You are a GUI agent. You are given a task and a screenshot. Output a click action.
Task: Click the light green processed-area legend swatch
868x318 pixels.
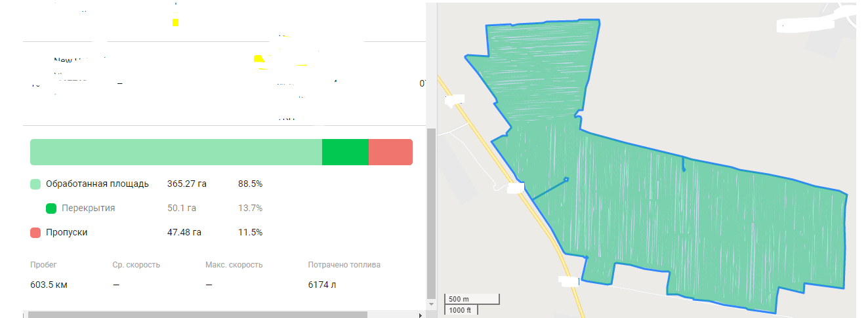pyautogui.click(x=35, y=184)
